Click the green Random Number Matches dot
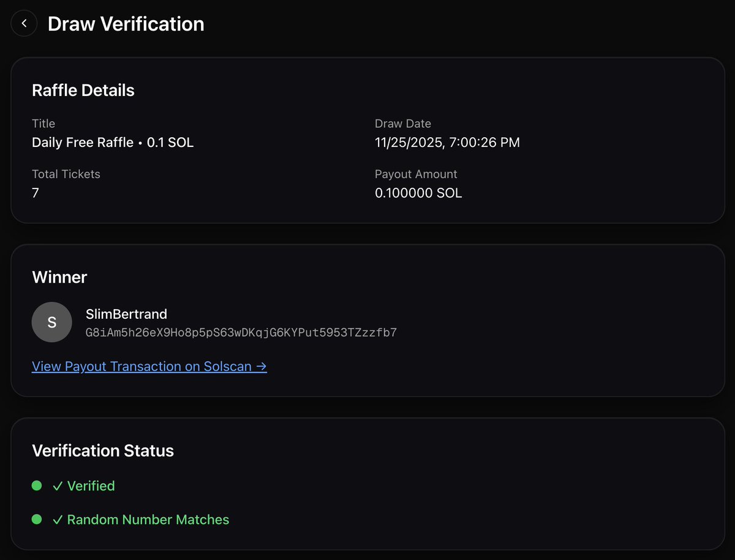Image resolution: width=735 pixels, height=560 pixels. point(37,519)
